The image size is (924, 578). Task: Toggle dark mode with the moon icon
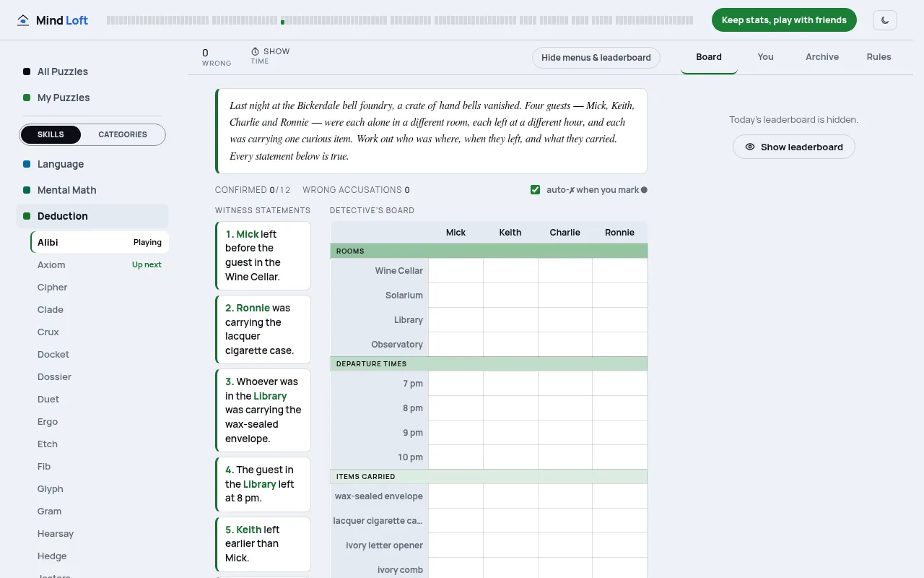885,20
